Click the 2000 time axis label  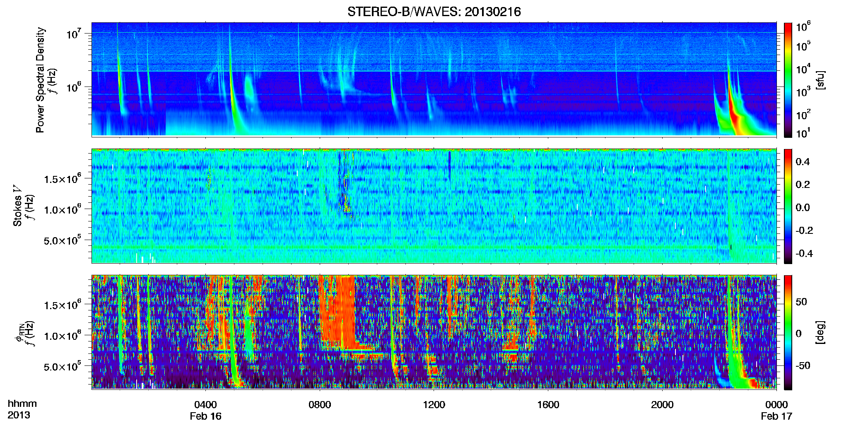(x=662, y=404)
